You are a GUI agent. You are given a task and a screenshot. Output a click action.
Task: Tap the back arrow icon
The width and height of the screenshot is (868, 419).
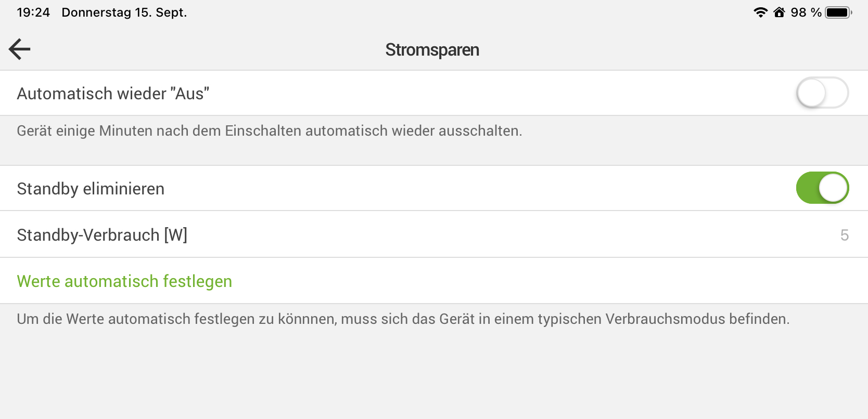(x=20, y=49)
